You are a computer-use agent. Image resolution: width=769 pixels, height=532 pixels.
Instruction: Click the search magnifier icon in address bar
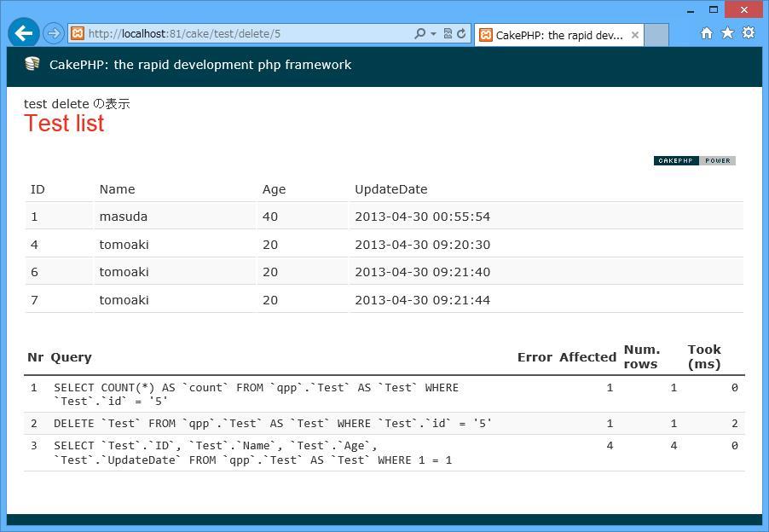point(419,34)
